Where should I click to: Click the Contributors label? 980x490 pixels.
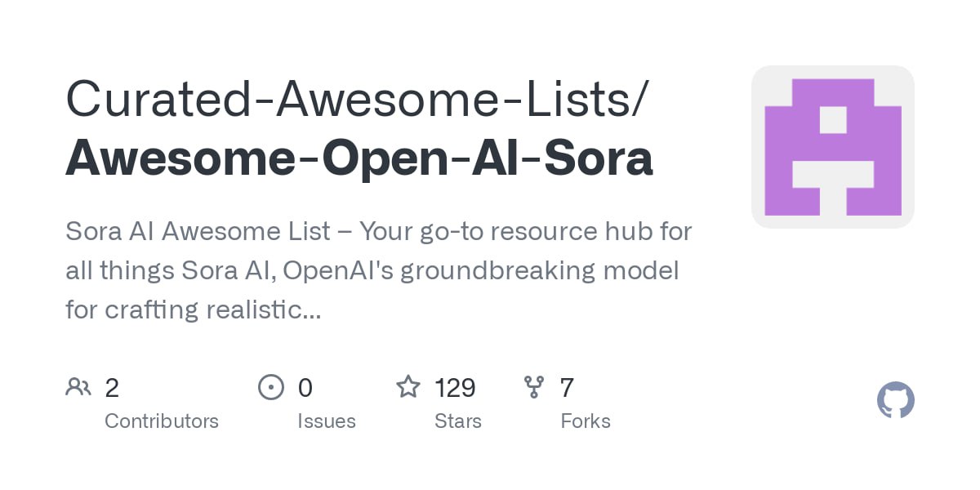pos(162,421)
